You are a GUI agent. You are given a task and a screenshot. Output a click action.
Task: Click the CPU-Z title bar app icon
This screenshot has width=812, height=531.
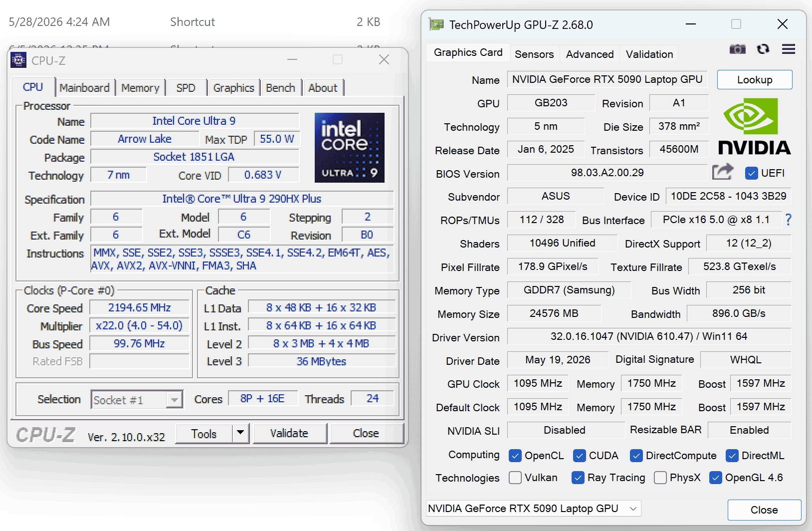(x=18, y=60)
